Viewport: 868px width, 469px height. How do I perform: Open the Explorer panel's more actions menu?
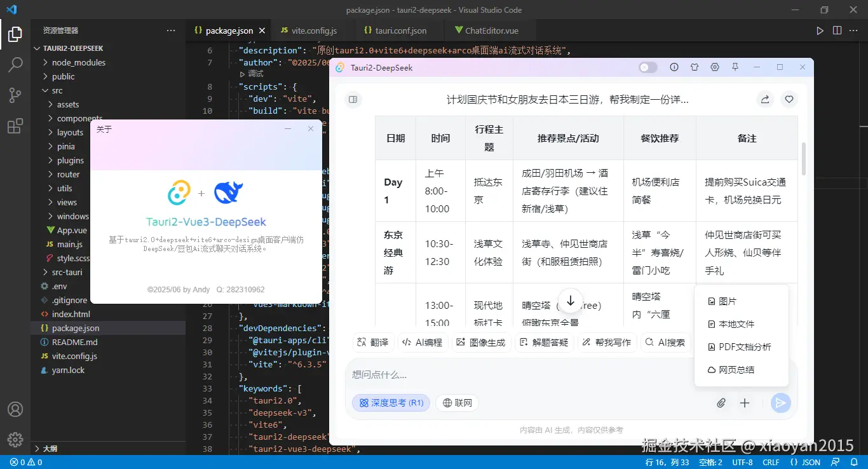point(171,31)
